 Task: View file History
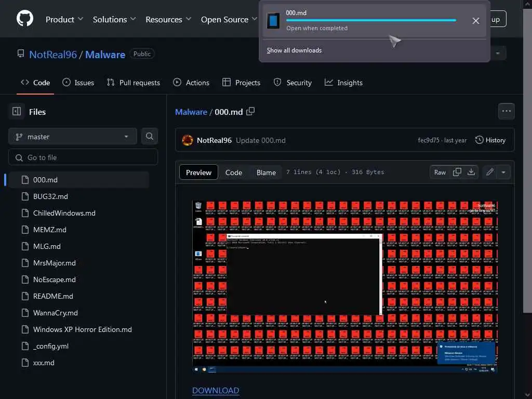coord(490,140)
